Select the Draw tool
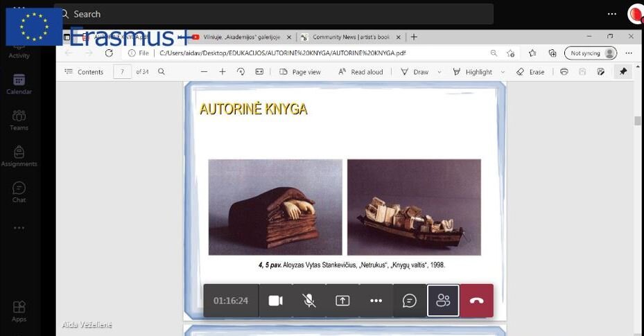 415,72
